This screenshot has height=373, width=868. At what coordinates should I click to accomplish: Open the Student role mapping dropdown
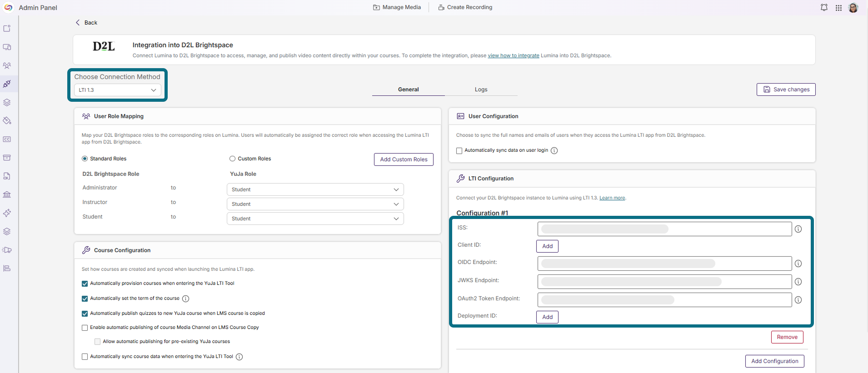click(315, 219)
